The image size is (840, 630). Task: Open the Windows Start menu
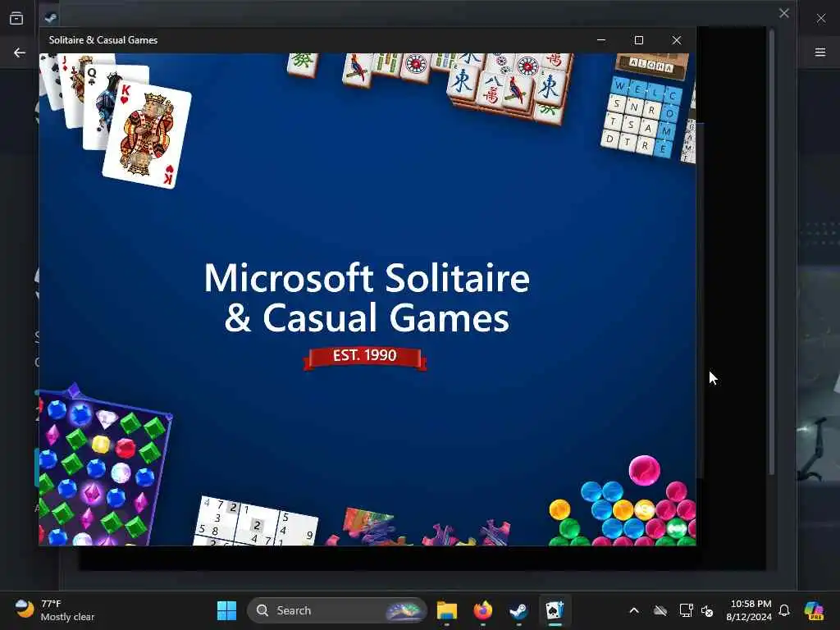pos(226,610)
